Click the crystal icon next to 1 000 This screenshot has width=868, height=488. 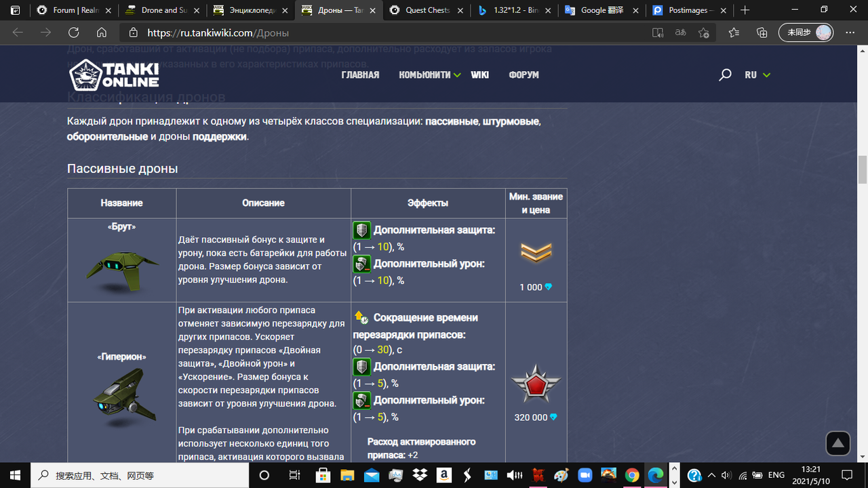pyautogui.click(x=548, y=287)
